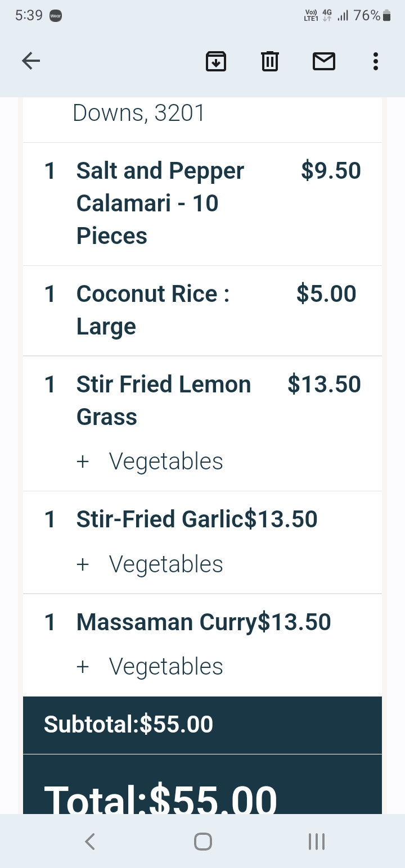Image resolution: width=405 pixels, height=868 pixels.
Task: Mark the email as unread via the envelope icon
Action: 324,61
